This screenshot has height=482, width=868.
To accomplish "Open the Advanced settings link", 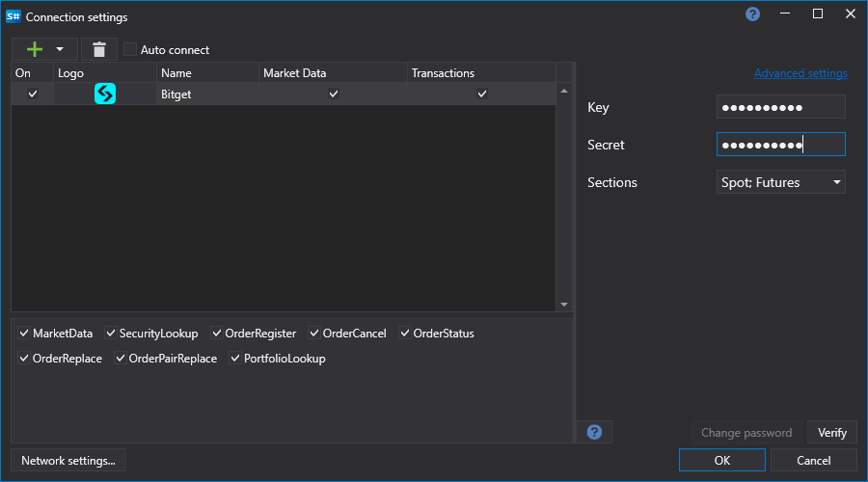I will 800,73.
